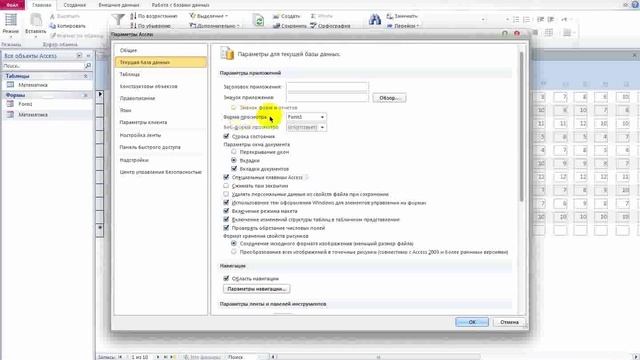
Task: Open Дополнительно dropdown in ribbon
Action: point(215,26)
